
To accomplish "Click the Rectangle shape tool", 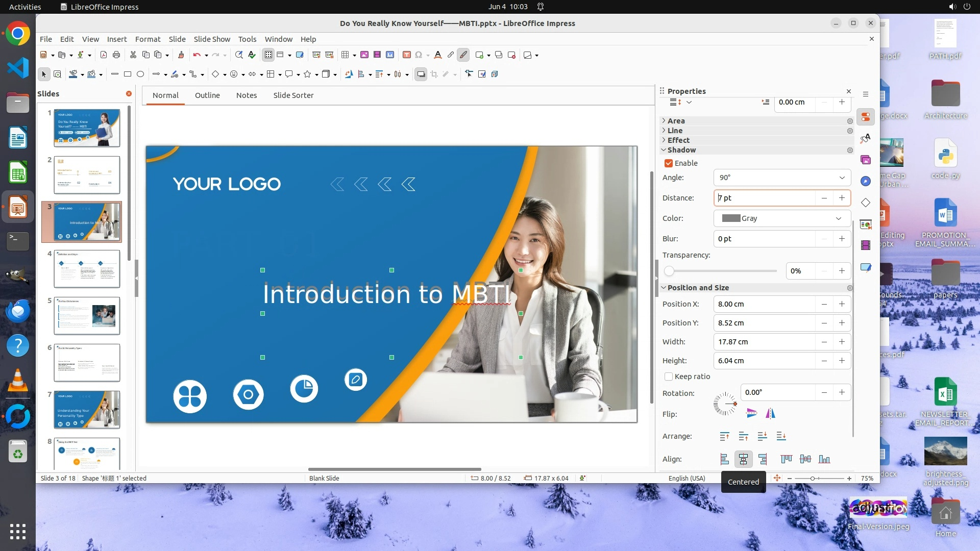I will tap(128, 74).
